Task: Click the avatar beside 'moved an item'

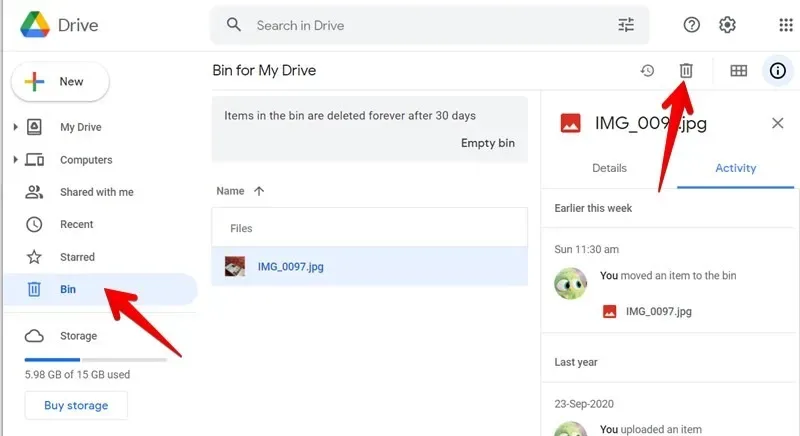Action: click(570, 284)
